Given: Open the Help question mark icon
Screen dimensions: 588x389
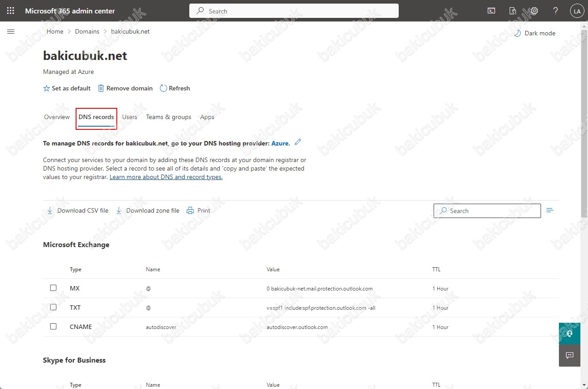Looking at the screenshot, I should (555, 11).
